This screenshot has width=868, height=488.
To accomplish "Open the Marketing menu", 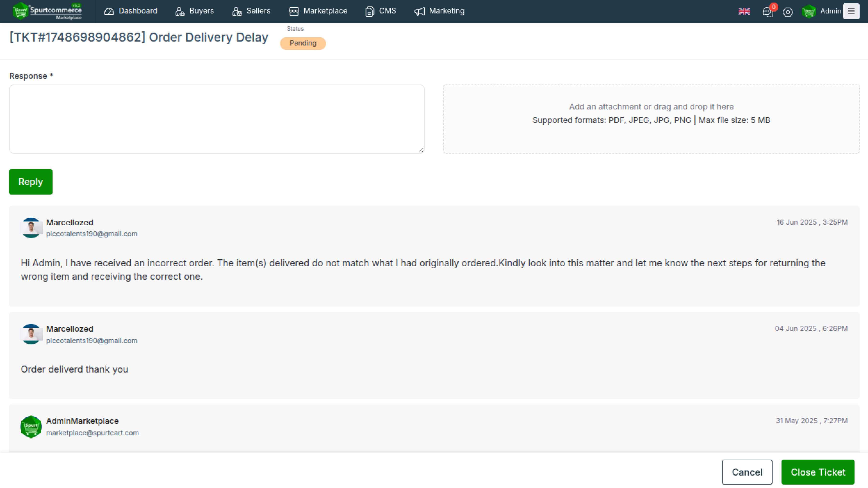I will [439, 11].
